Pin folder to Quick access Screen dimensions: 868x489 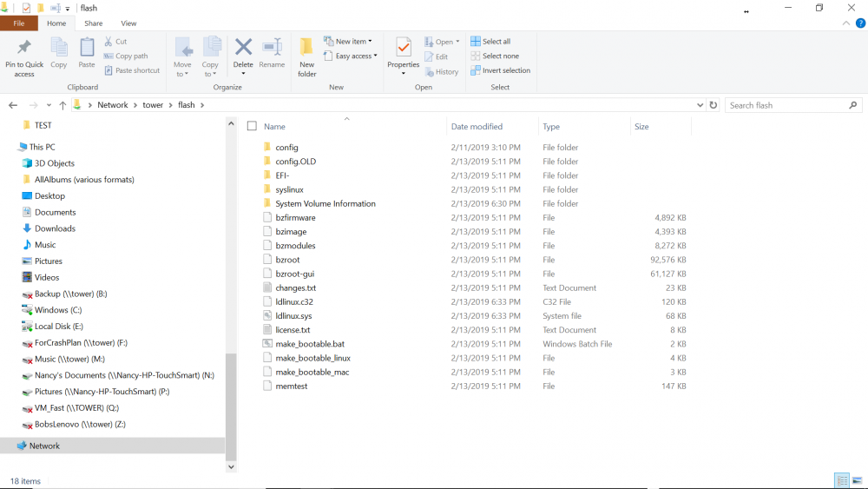click(23, 57)
